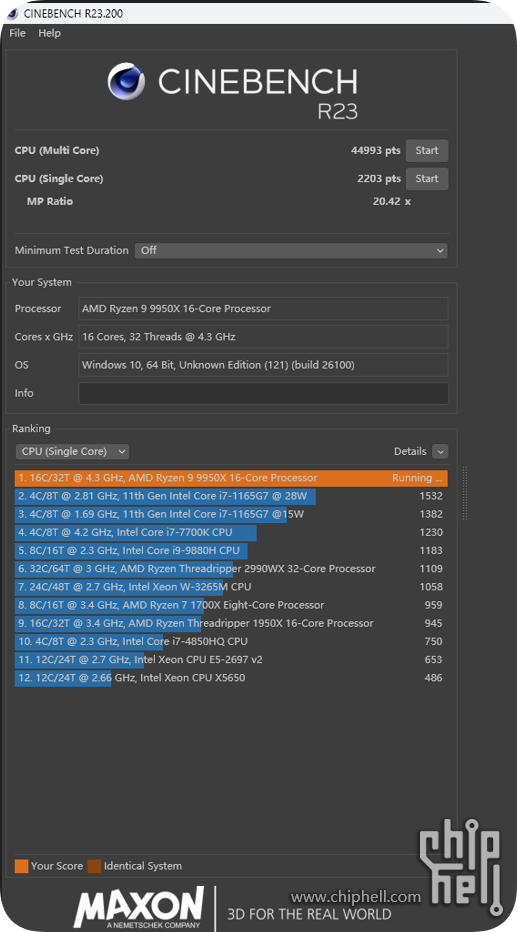Expand the ranking Details arrow button
This screenshot has height=932, width=517.
click(440, 451)
